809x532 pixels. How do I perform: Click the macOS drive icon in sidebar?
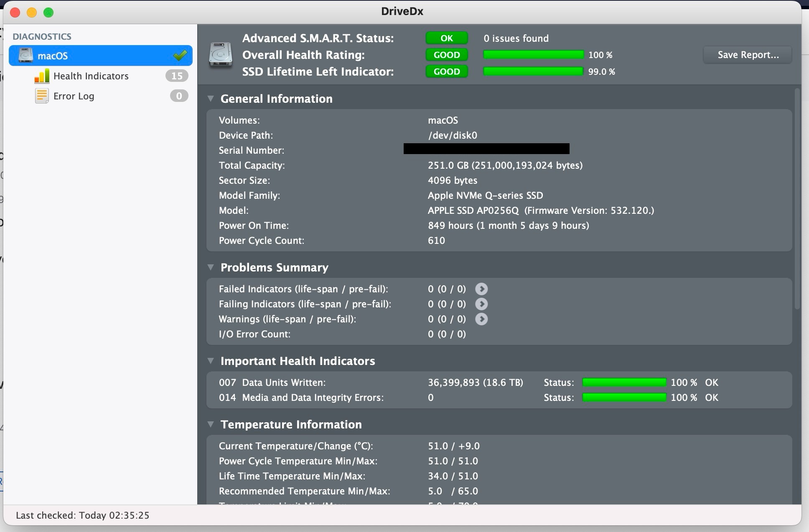(26, 56)
